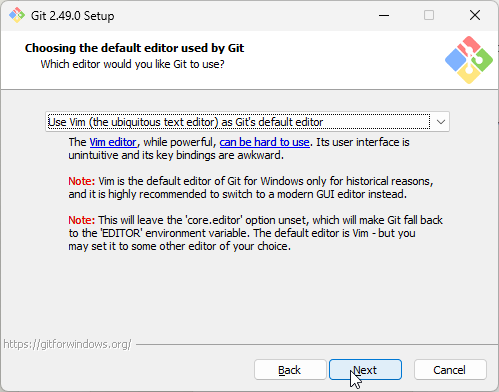Click the large Git logo in the header
The width and height of the screenshot is (499, 392).
[x=469, y=60]
